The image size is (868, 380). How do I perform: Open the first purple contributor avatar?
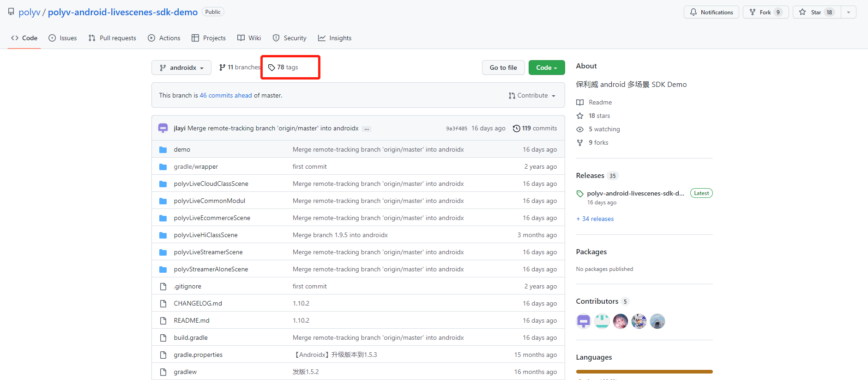pos(584,321)
